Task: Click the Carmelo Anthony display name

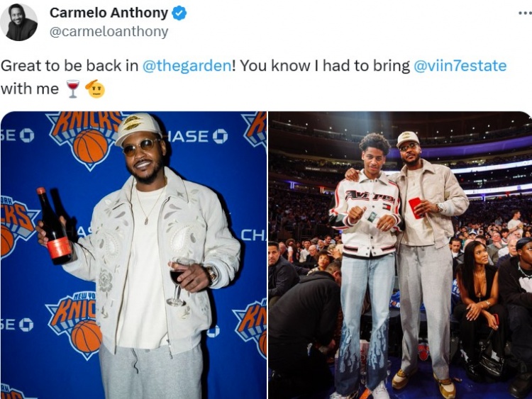Action: 109,13
